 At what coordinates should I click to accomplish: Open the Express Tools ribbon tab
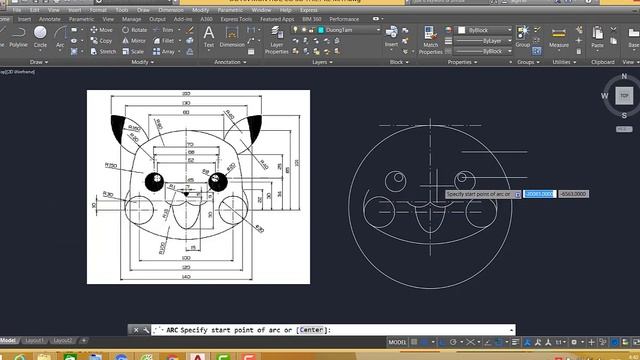236,19
